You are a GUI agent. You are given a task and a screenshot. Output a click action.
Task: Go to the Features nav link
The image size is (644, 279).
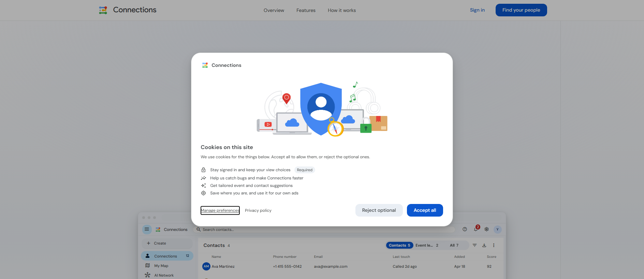(306, 10)
